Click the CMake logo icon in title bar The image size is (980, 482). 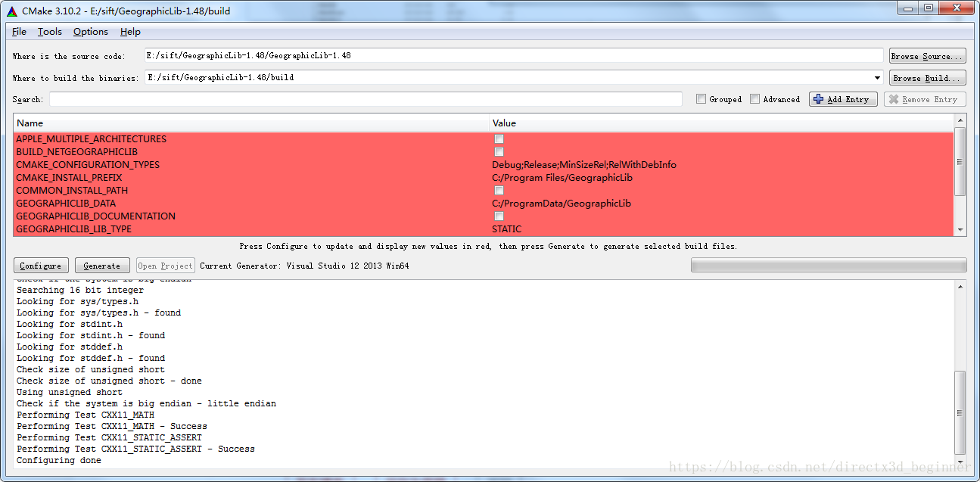(x=11, y=11)
